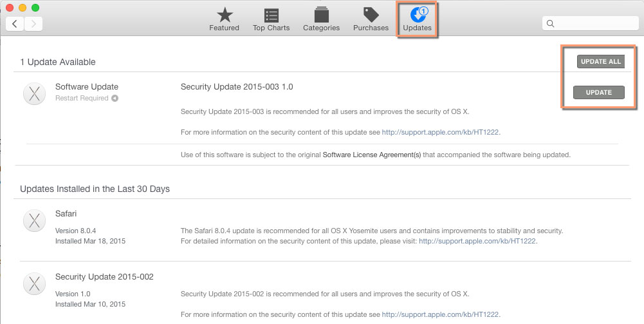Click the Safari update OS X icon
644x324 pixels.
(33, 220)
